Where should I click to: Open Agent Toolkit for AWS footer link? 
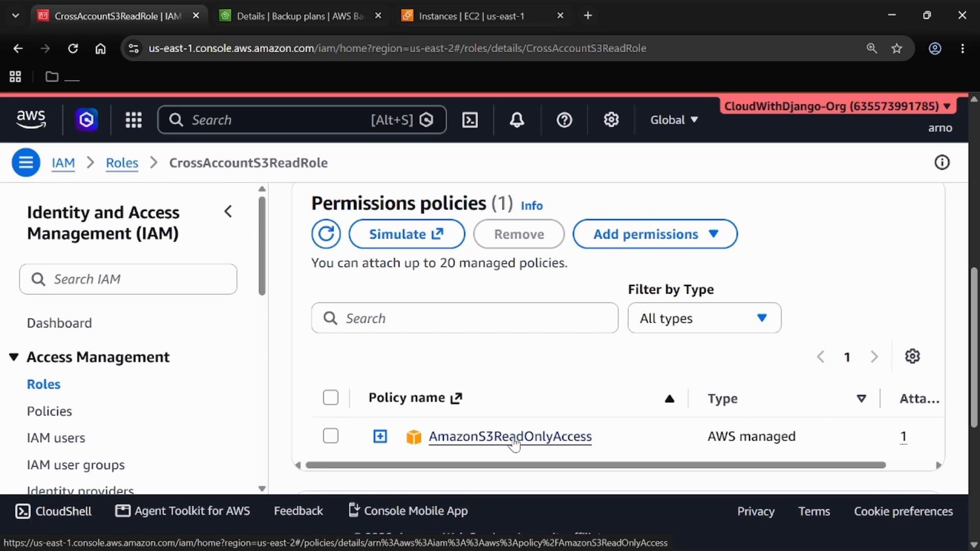pyautogui.click(x=183, y=511)
